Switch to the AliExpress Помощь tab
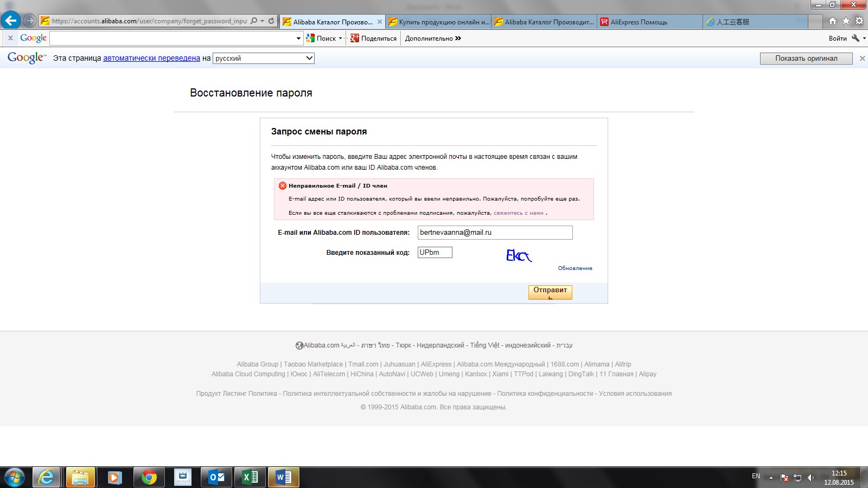This screenshot has width=868, height=488. [x=650, y=22]
